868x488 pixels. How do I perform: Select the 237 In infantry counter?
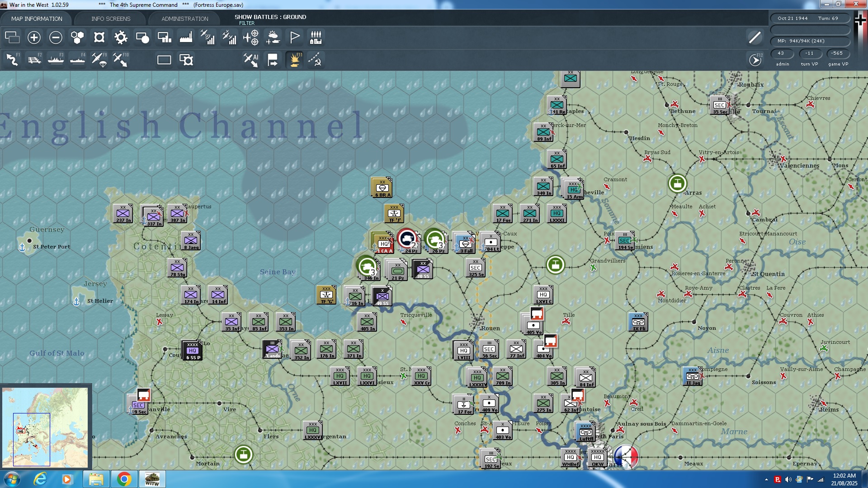tap(123, 213)
